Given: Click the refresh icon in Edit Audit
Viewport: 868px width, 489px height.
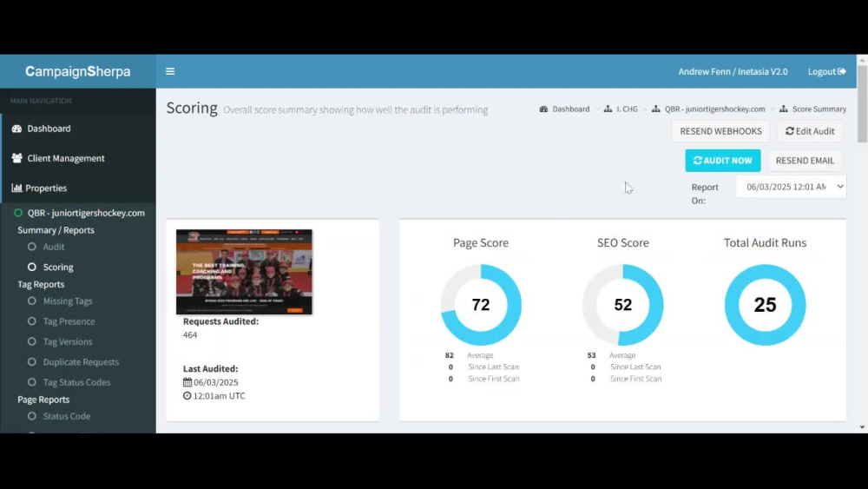Looking at the screenshot, I should (x=790, y=131).
